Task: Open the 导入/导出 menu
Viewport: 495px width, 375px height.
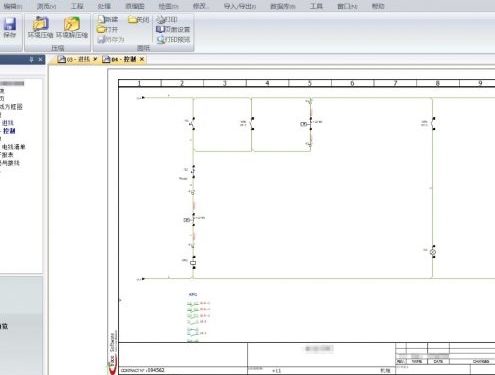Action: (240, 6)
